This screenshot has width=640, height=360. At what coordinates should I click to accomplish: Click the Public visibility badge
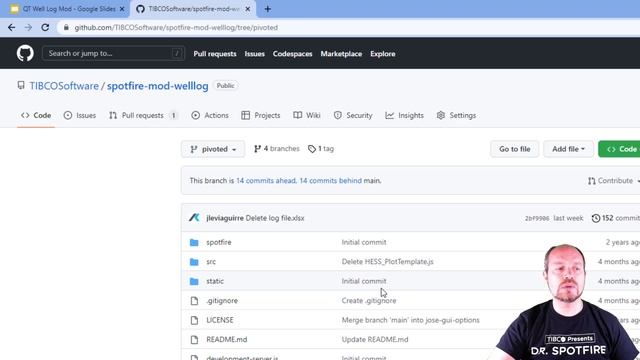[x=225, y=86]
